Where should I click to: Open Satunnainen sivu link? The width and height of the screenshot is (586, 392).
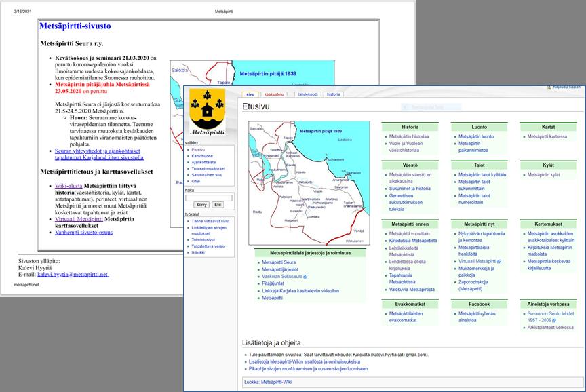[207, 175]
